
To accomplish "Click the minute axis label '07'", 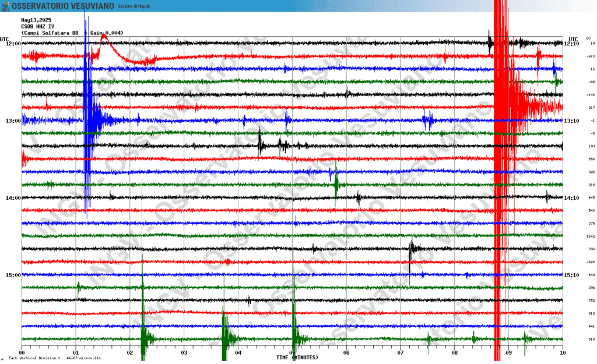I will pyautogui.click(x=400, y=353).
